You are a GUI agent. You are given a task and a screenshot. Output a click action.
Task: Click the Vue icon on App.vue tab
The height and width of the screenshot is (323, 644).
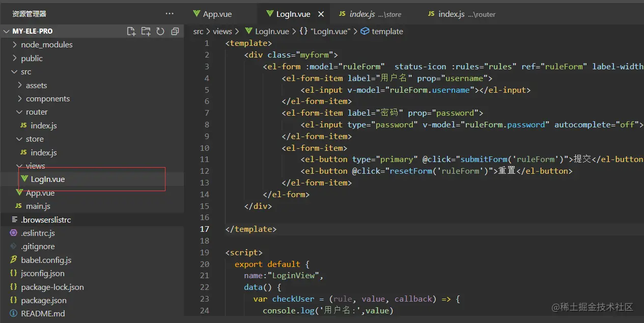(196, 14)
